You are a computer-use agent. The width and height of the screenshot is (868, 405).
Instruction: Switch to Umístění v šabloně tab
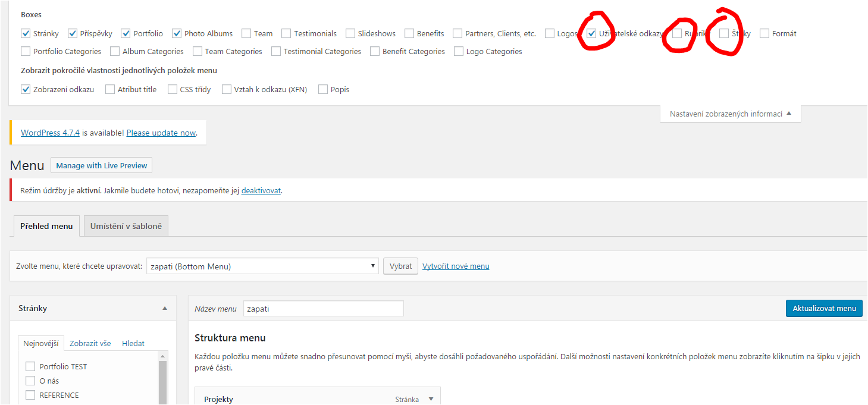(126, 226)
